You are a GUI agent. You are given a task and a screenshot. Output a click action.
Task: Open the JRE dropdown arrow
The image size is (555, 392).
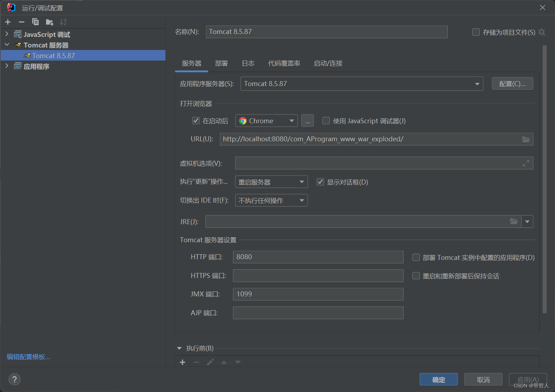point(527,222)
